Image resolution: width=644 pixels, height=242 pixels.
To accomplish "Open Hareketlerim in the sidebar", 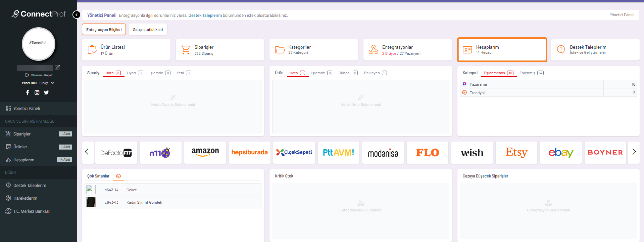I will point(39,198).
